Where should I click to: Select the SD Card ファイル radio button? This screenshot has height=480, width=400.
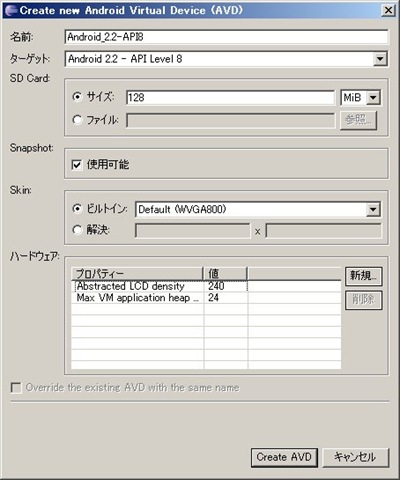pos(77,119)
